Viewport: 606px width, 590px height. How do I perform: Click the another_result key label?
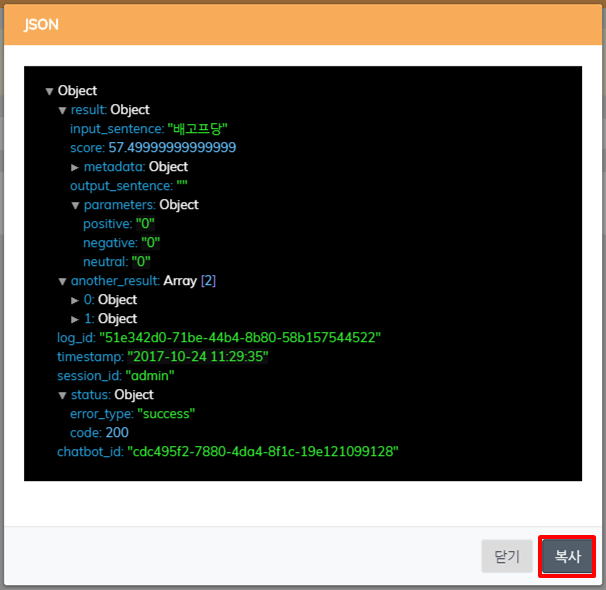pos(115,281)
